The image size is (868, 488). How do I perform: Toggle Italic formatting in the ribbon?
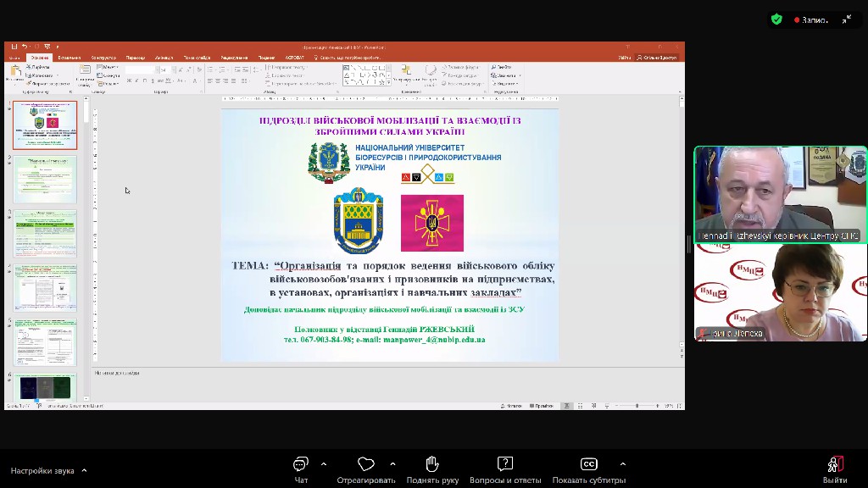click(136, 80)
